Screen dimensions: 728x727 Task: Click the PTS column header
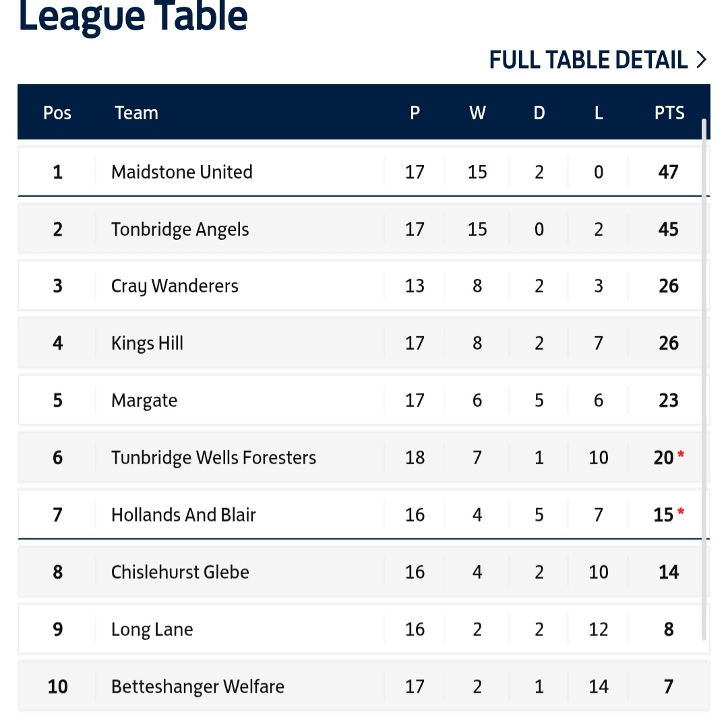click(669, 113)
